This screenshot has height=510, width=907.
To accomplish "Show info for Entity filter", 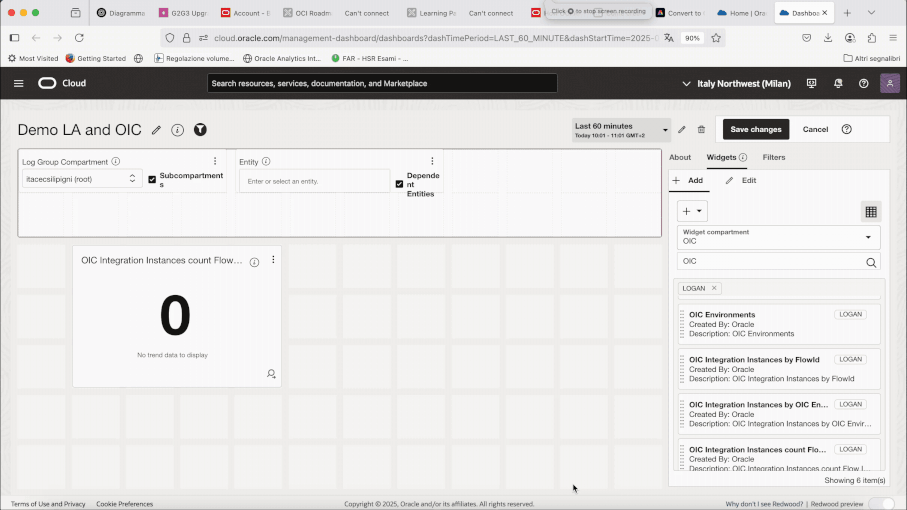I will pyautogui.click(x=266, y=161).
